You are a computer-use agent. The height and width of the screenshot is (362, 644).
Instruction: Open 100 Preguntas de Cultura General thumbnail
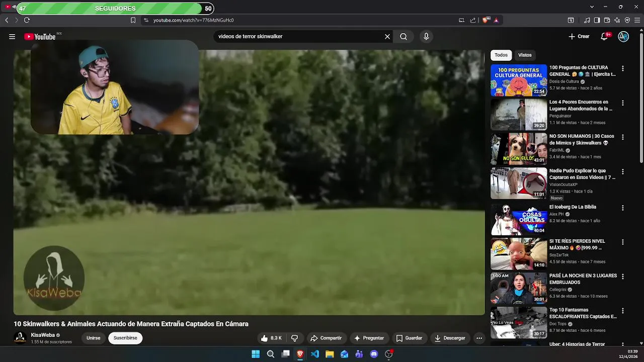coord(519,80)
